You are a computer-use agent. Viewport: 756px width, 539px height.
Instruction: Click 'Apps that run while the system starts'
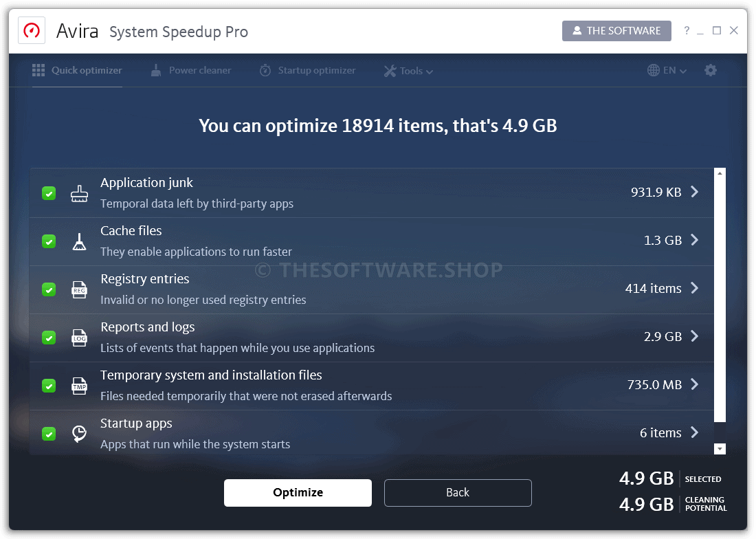click(195, 445)
